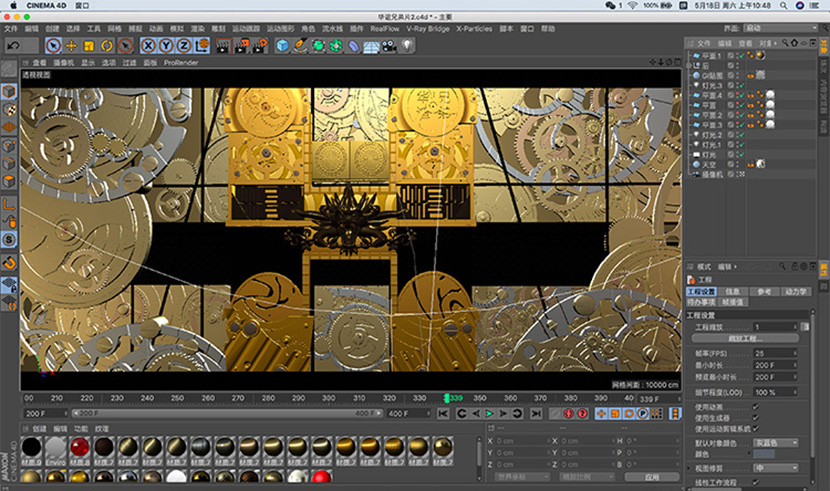Toggle the green enable check for 灯光.3
Screen dimensions: 830x491
(x=741, y=85)
